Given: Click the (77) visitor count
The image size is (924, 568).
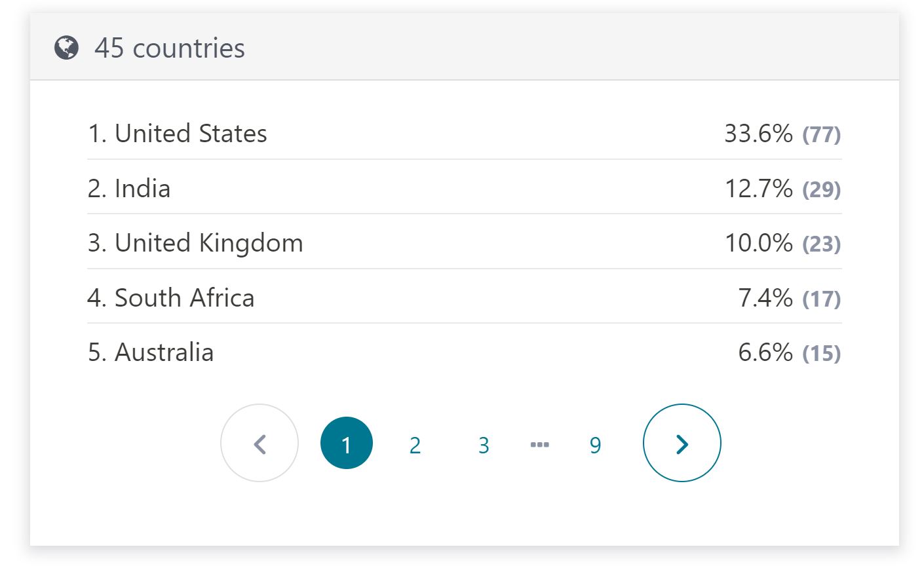Looking at the screenshot, I should pyautogui.click(x=822, y=135).
